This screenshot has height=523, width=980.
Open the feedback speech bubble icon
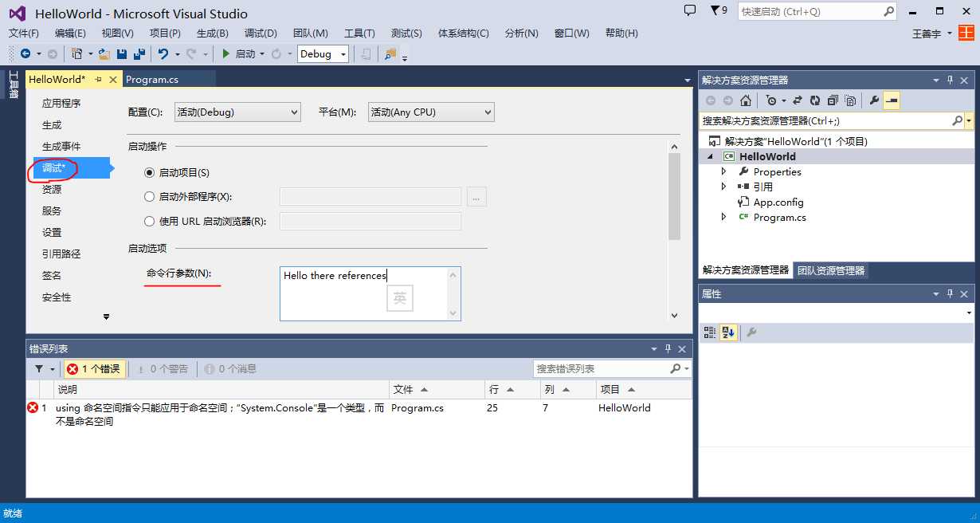(690, 10)
